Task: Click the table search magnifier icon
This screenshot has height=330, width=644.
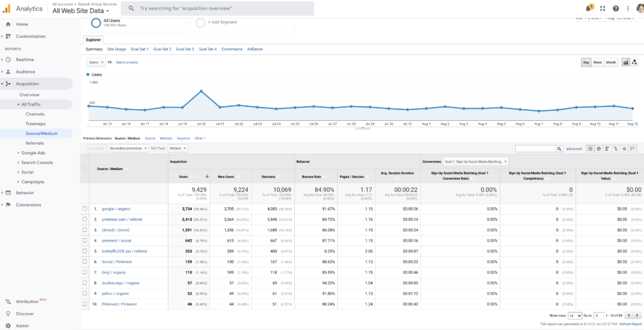Action: point(559,149)
